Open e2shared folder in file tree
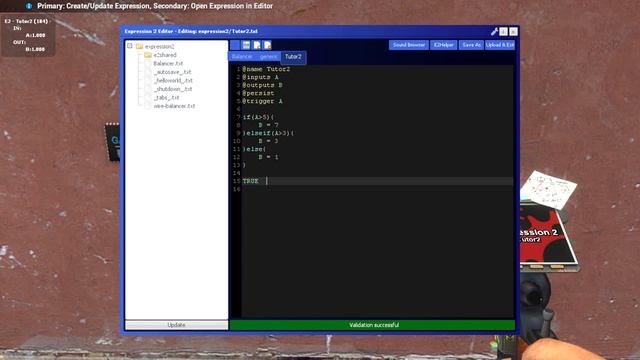Image resolution: width=640 pixels, height=360 pixels. pyautogui.click(x=165, y=55)
